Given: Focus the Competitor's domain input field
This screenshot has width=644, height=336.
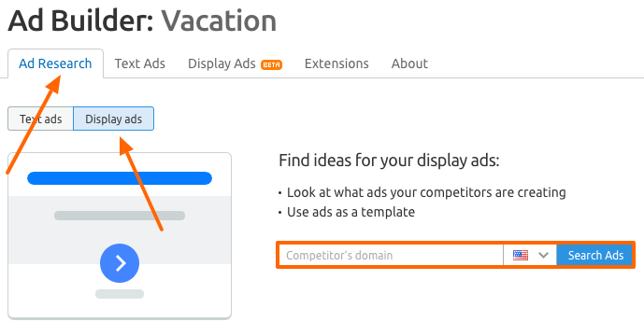Looking at the screenshot, I should click(x=392, y=255).
